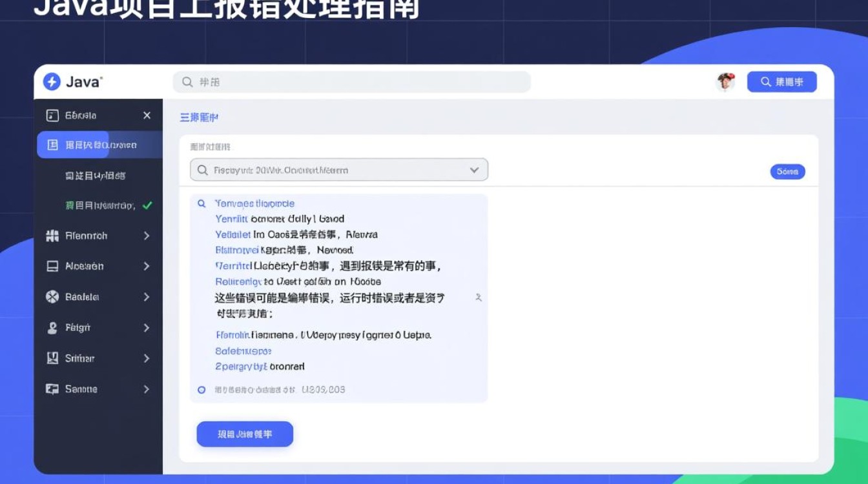The image size is (868, 484).
Task: Expand the Senone sidebar chevron
Action: [147, 389]
